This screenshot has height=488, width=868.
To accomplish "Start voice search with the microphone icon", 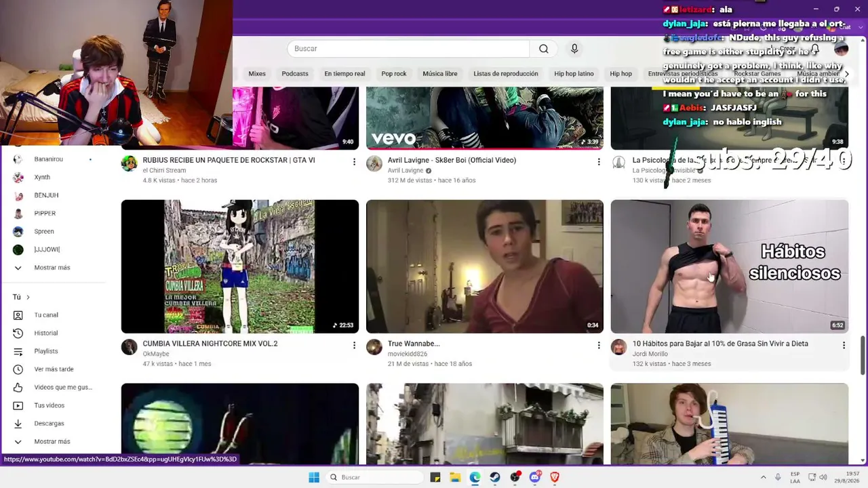I will 574,49.
